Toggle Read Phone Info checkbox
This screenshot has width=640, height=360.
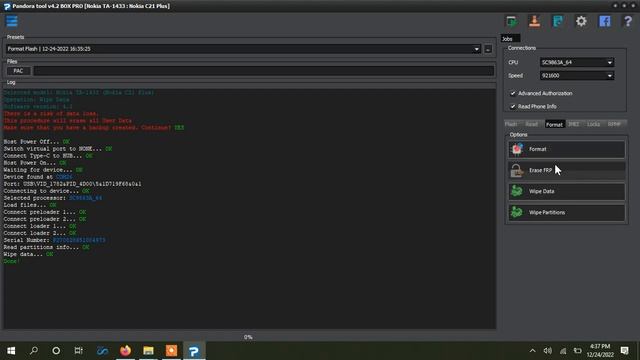(x=513, y=107)
